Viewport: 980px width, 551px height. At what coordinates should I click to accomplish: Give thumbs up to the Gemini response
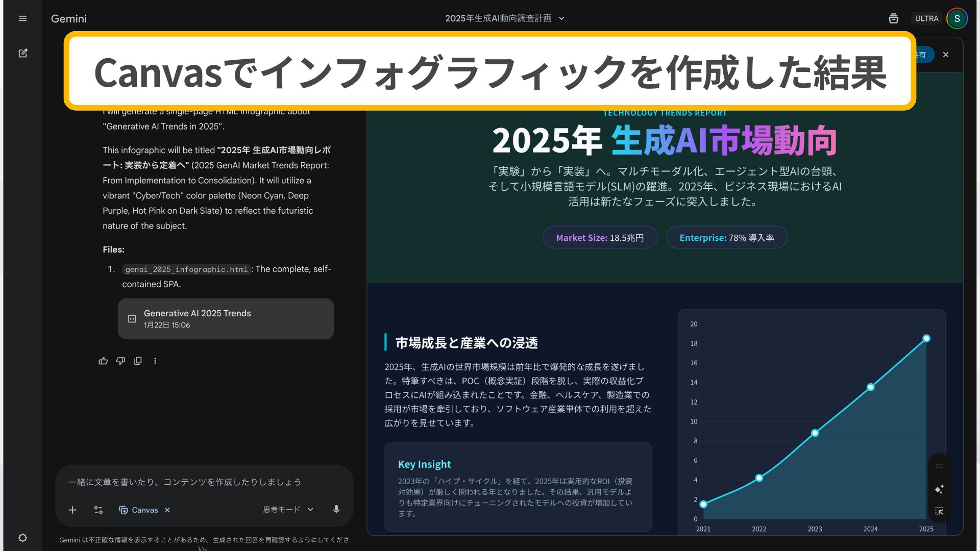(103, 361)
